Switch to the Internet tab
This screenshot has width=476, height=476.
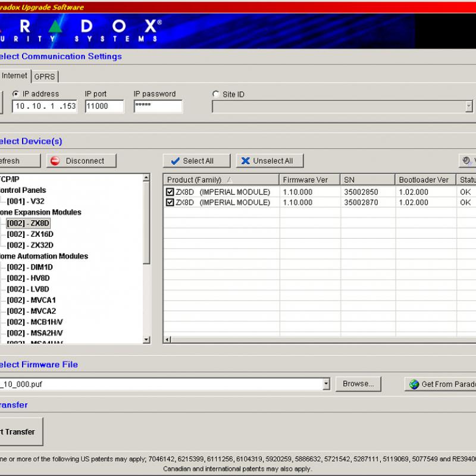tap(14, 76)
